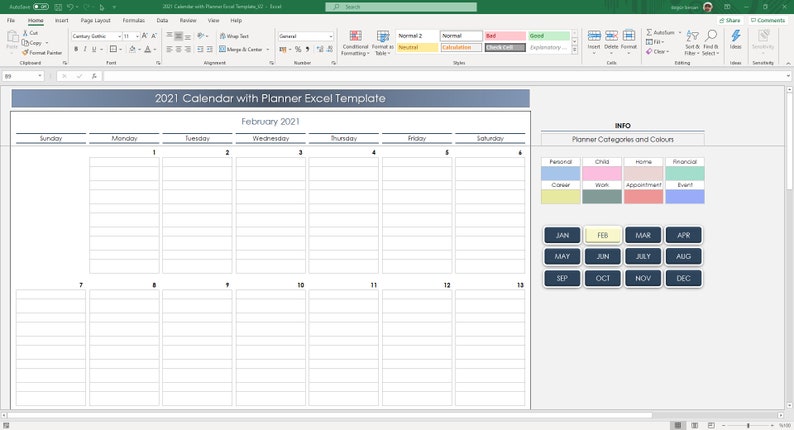Open Format as Table gallery
The image size is (794, 430).
tap(383, 43)
